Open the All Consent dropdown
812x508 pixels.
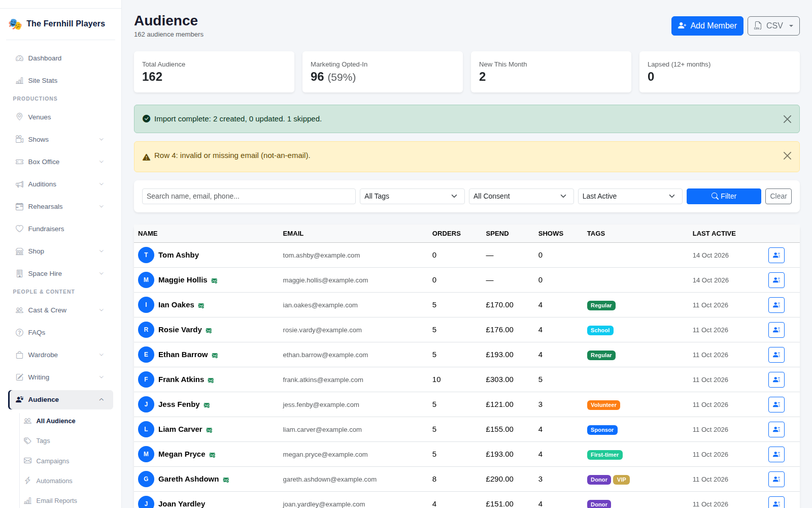[521, 197]
